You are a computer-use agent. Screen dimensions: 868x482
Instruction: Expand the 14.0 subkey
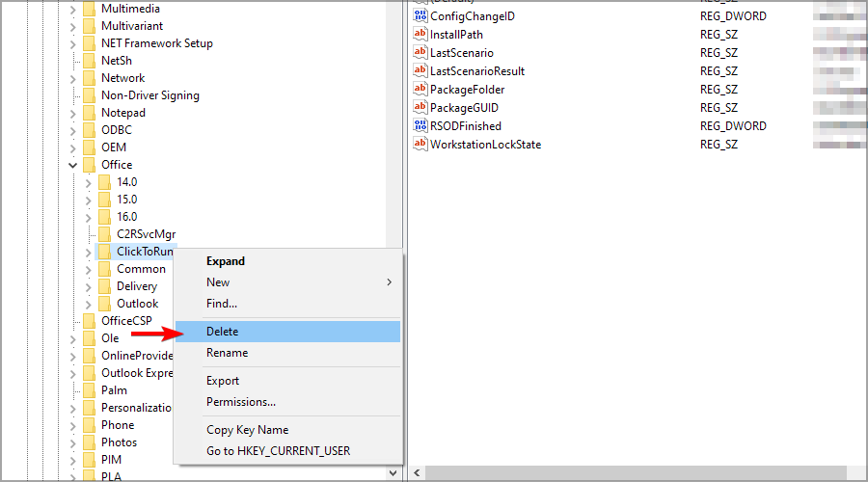(88, 182)
